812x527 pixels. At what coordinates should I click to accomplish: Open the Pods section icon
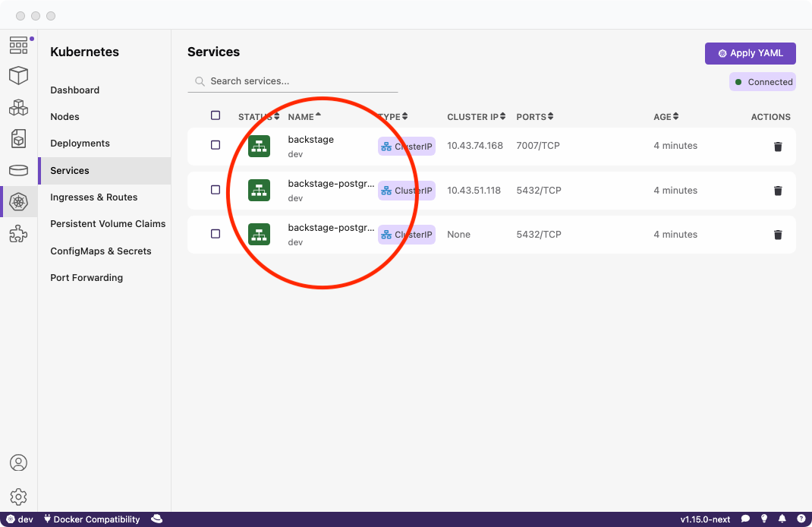(18, 107)
